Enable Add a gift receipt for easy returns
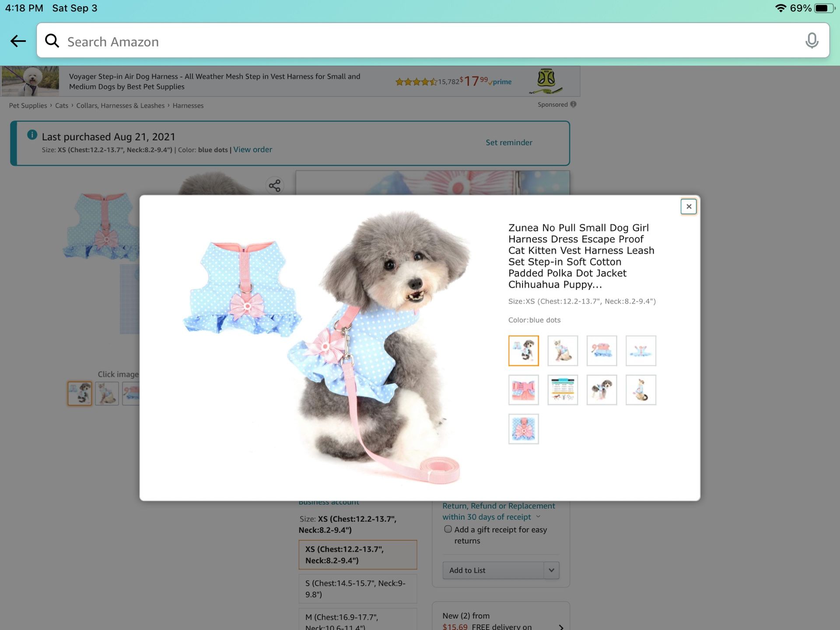The image size is (840, 630). coord(448,529)
